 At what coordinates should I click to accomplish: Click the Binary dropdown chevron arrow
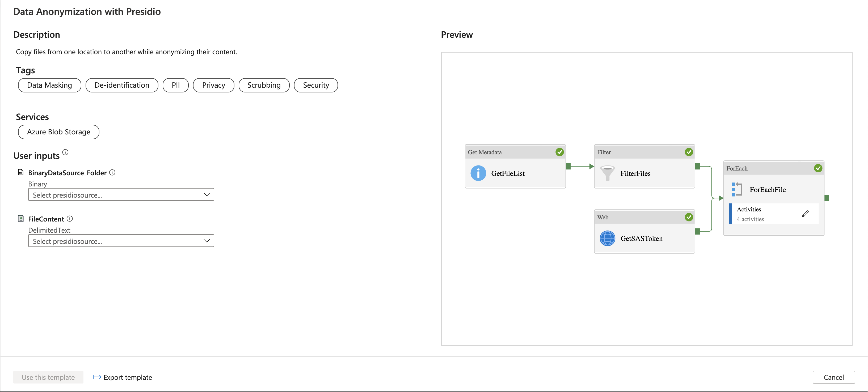207,195
